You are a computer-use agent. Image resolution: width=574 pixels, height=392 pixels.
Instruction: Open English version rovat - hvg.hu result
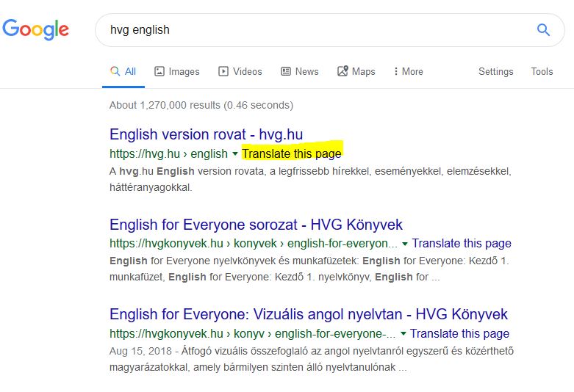tap(206, 134)
